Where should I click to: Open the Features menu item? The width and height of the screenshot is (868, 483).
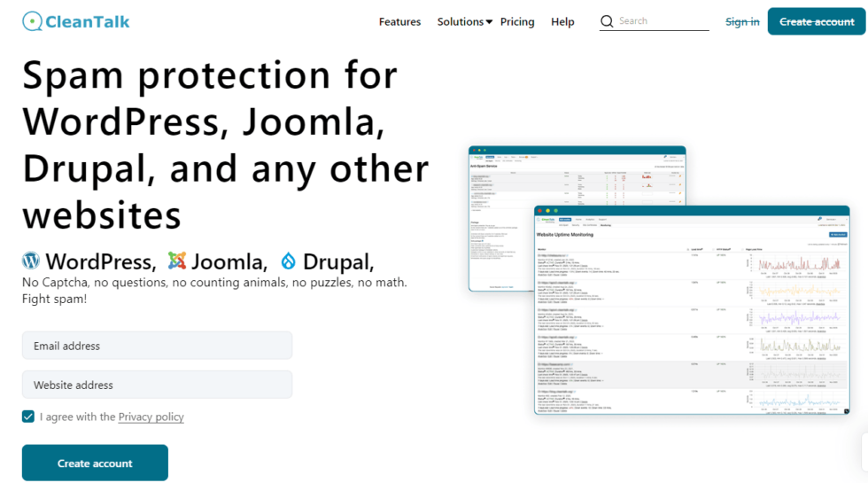(399, 21)
